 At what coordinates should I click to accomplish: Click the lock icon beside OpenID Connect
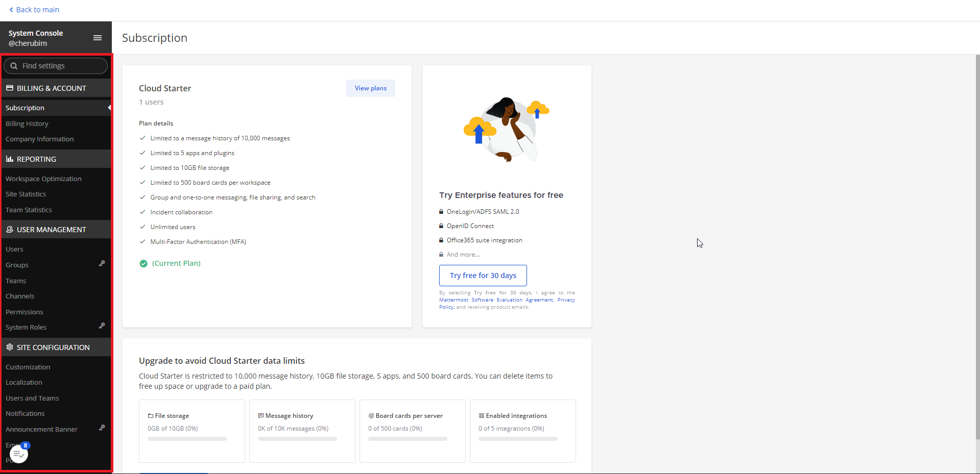[441, 226]
